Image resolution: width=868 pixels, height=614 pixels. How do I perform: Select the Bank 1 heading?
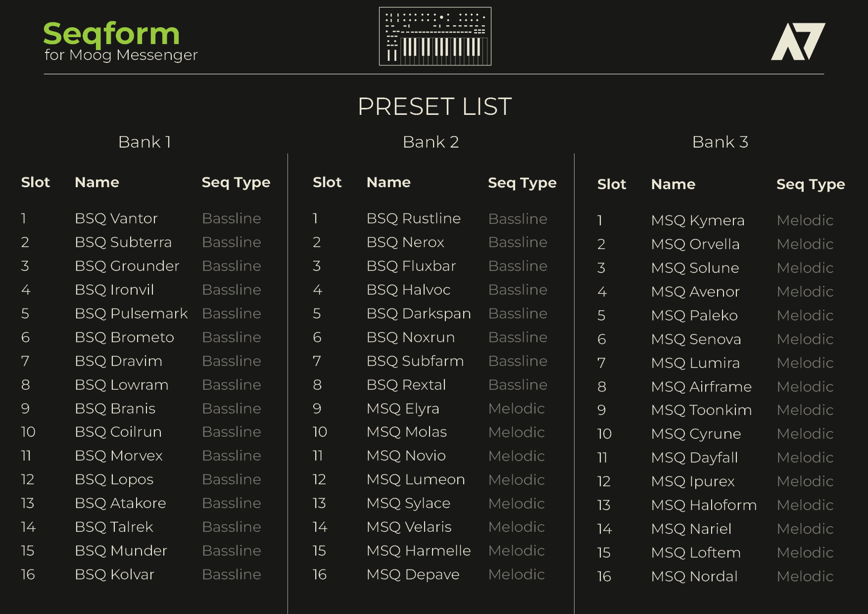145,142
